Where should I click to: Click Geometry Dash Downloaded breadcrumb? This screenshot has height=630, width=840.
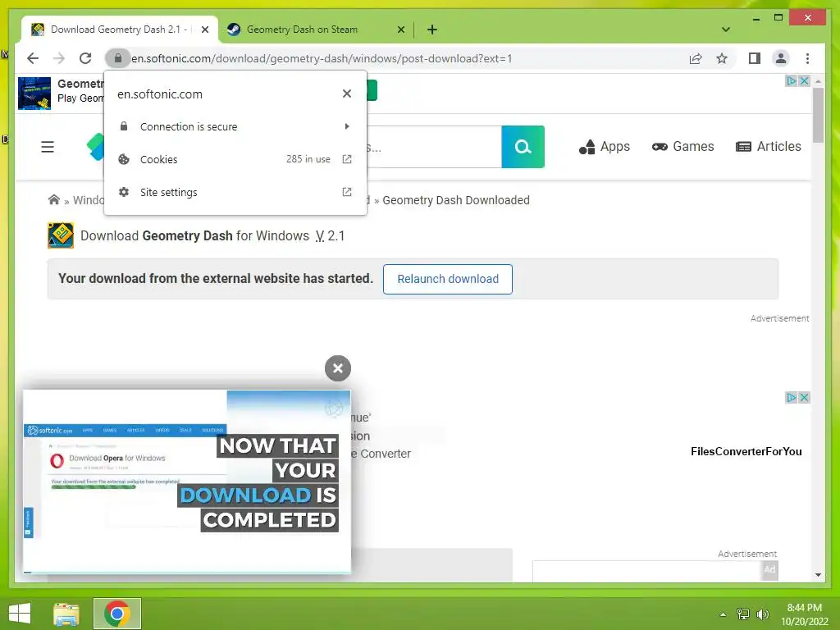tap(456, 200)
